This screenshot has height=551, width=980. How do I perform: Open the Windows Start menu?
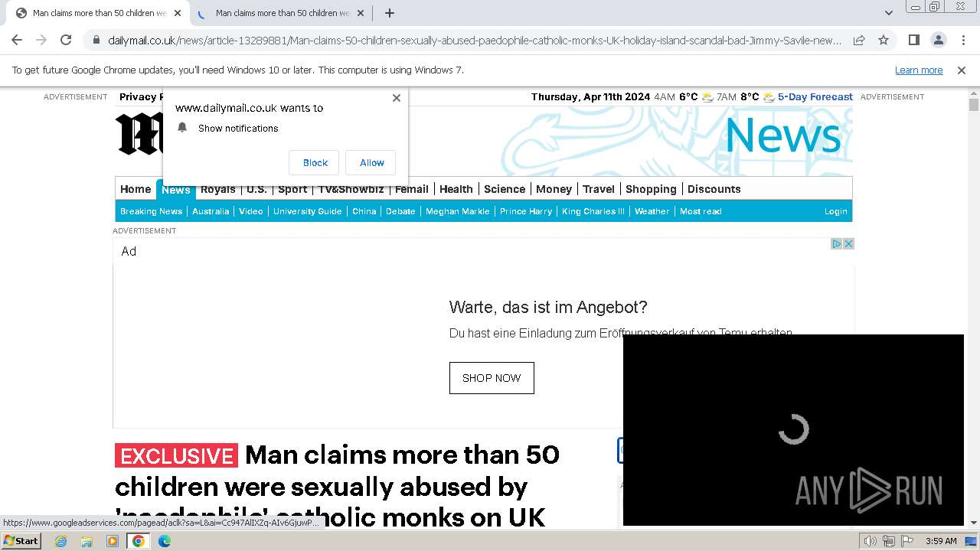click(21, 541)
